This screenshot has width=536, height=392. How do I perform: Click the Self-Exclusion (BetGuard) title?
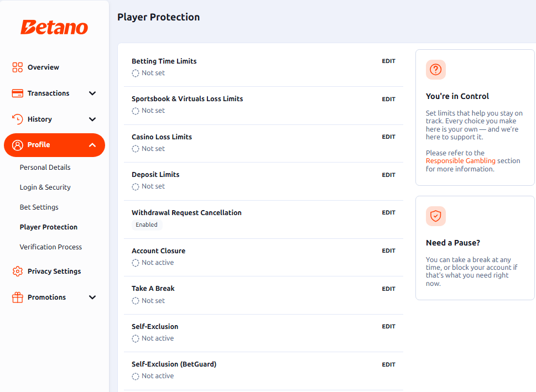click(174, 364)
